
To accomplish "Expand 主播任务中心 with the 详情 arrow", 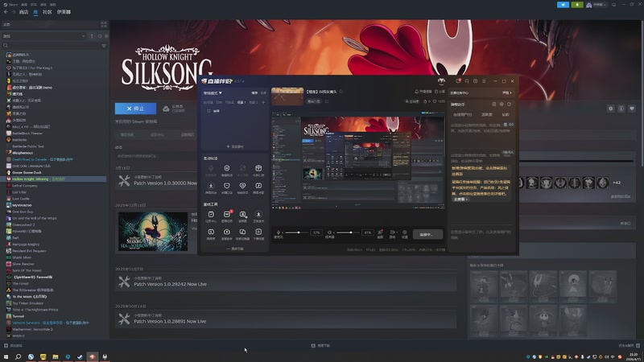I will point(507,93).
